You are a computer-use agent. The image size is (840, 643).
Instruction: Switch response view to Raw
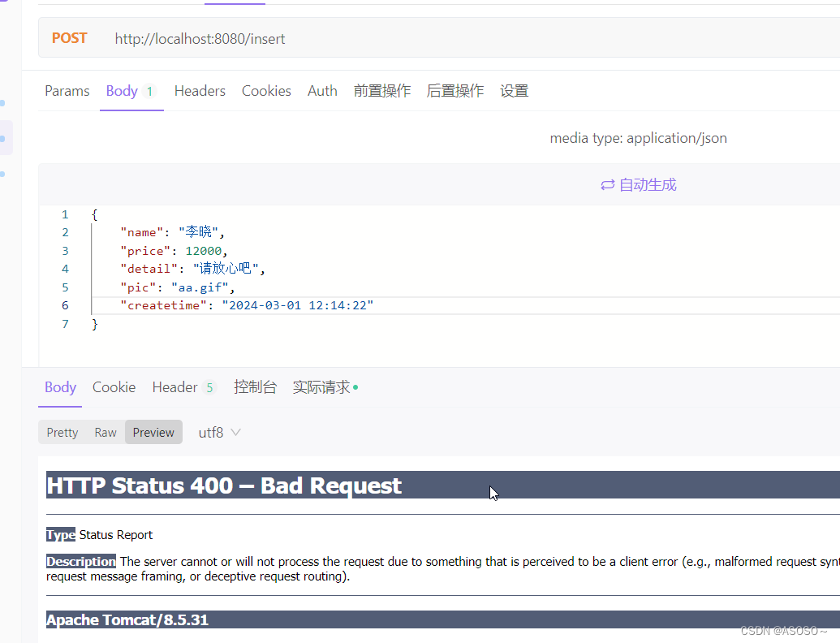tap(105, 432)
